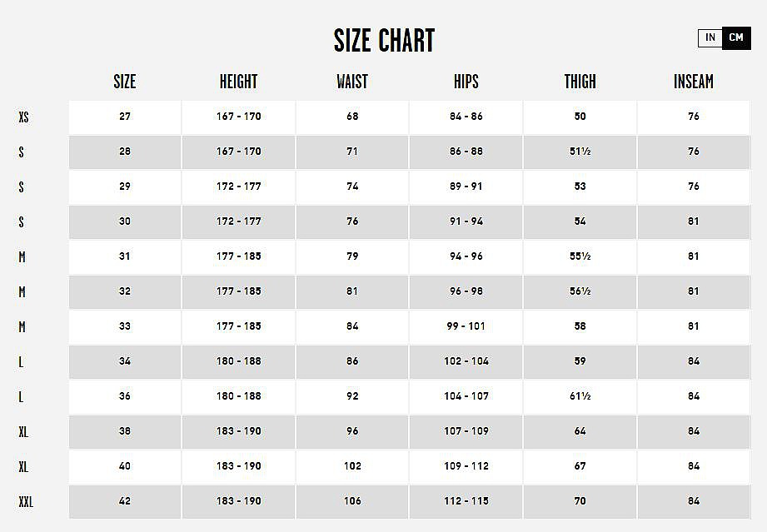Click the HEIGHT column header

238,82
